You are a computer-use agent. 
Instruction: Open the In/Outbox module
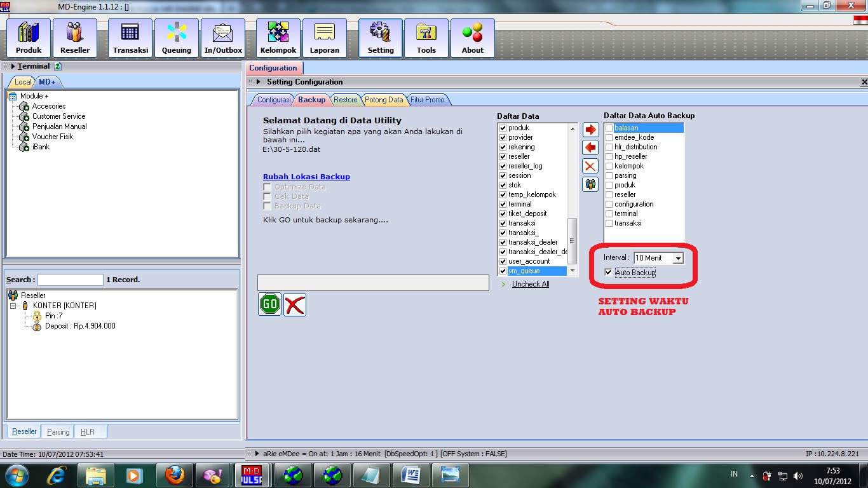click(x=222, y=37)
